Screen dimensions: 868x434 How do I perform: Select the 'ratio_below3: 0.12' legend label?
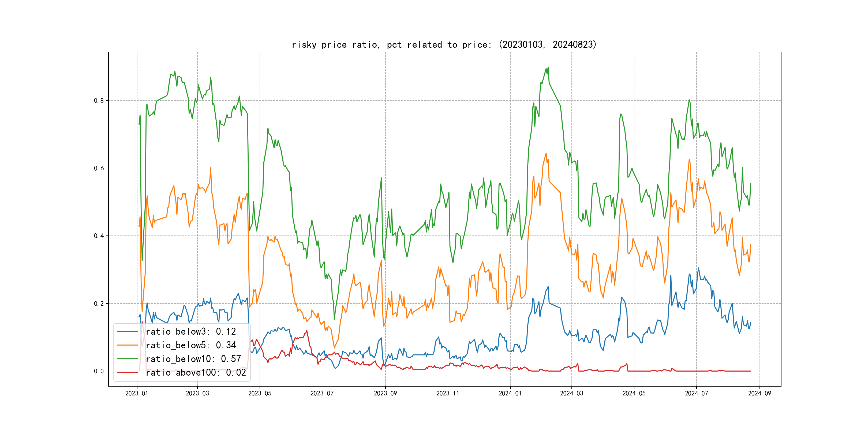point(191,332)
